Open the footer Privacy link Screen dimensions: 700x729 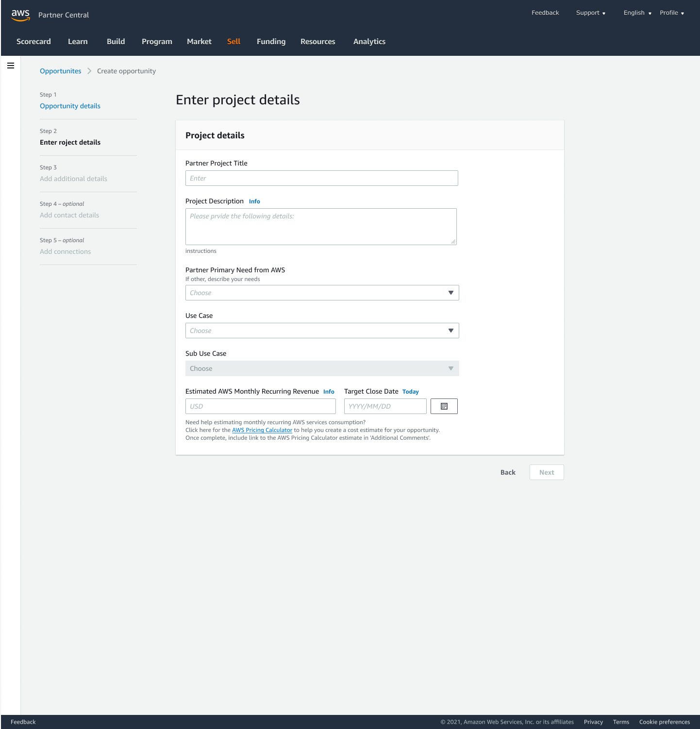click(x=593, y=722)
